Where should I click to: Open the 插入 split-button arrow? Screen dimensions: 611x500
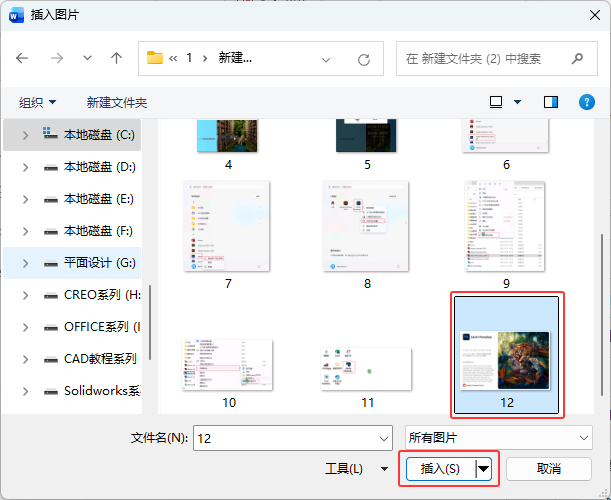[484, 469]
